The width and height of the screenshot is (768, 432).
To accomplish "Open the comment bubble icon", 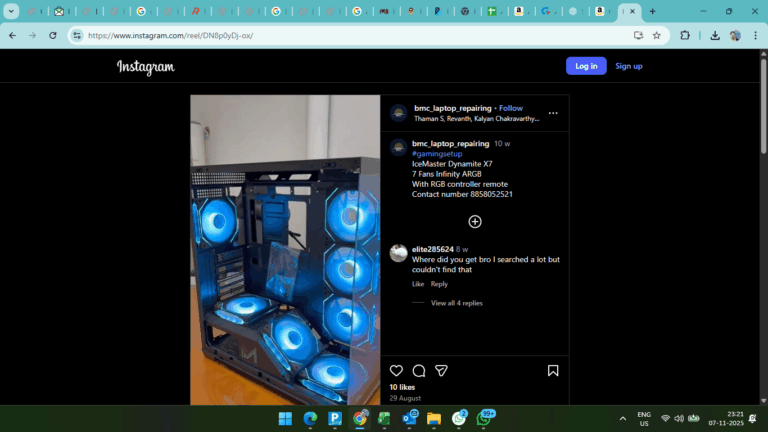I will point(419,371).
